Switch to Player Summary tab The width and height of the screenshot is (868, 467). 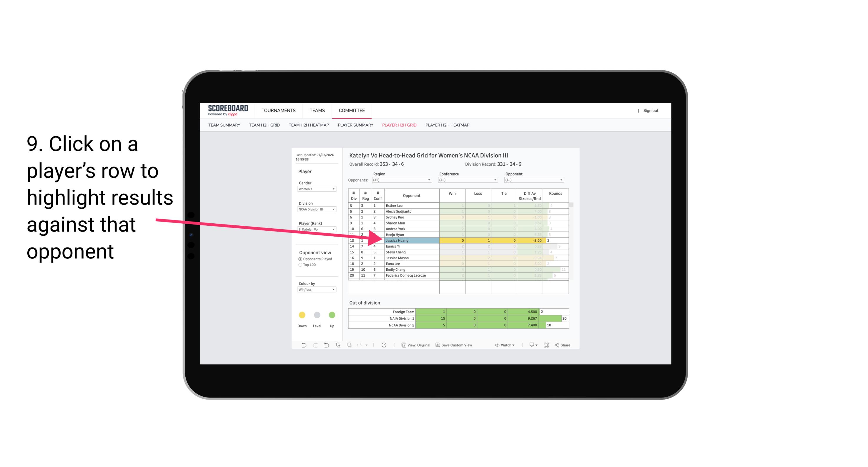(355, 126)
